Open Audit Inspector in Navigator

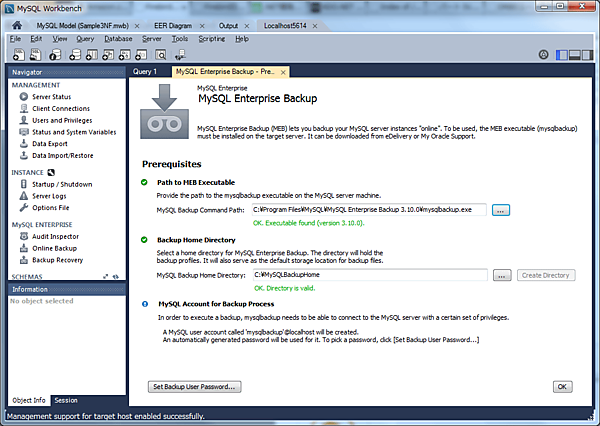click(55, 237)
